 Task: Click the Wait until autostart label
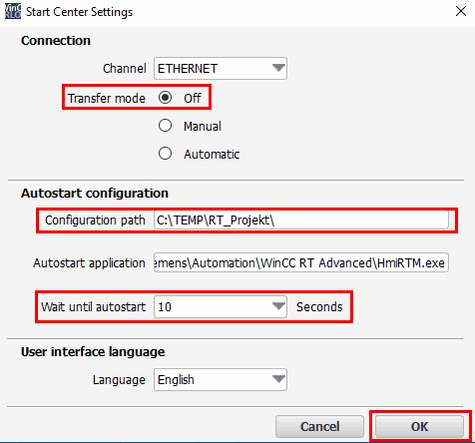click(93, 307)
